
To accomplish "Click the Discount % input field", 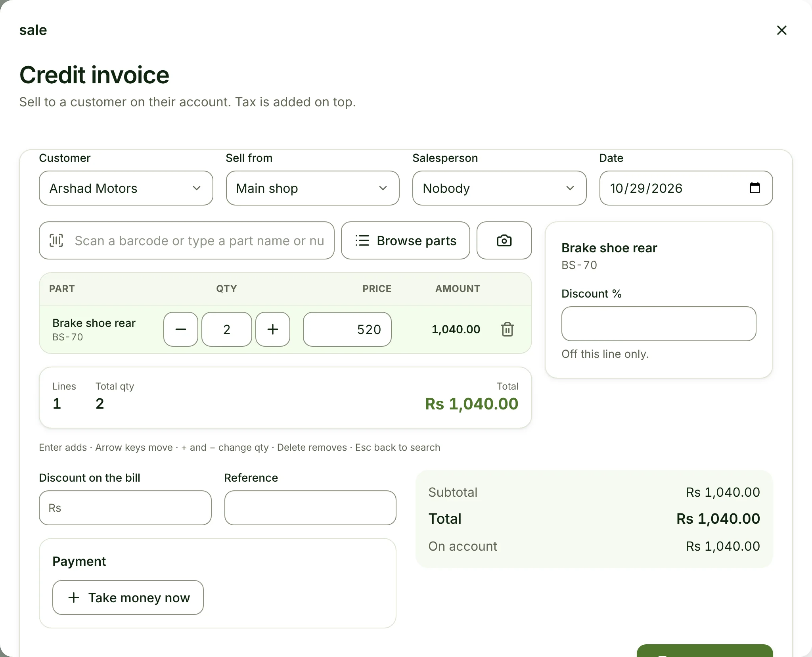I will click(x=659, y=324).
